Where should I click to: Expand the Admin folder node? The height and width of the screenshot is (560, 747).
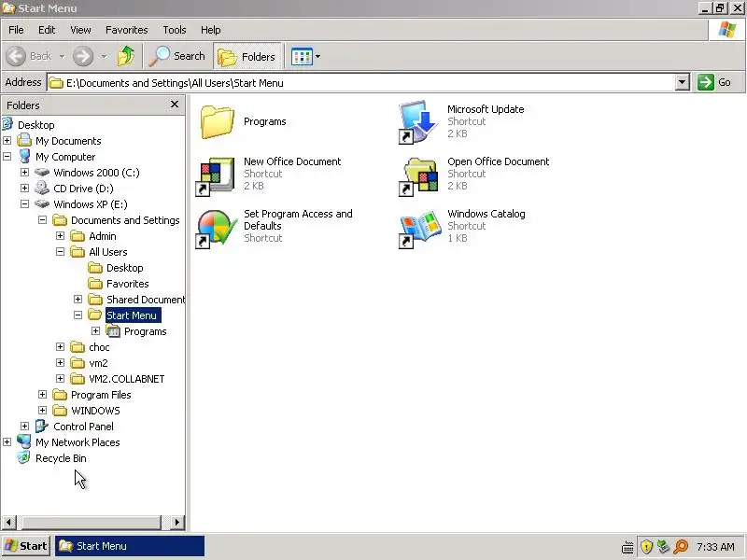(60, 236)
